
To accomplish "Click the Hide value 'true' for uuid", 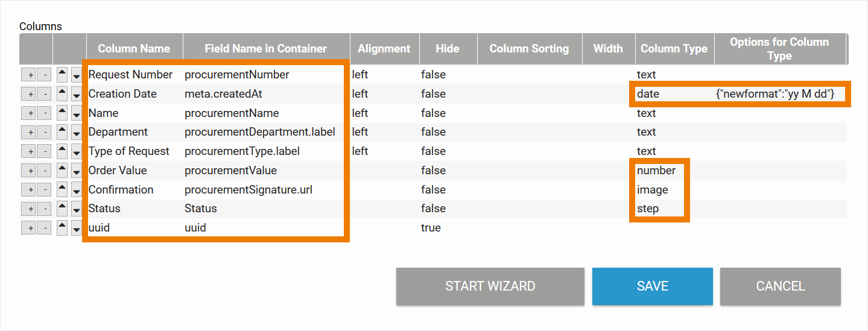I will tap(431, 228).
